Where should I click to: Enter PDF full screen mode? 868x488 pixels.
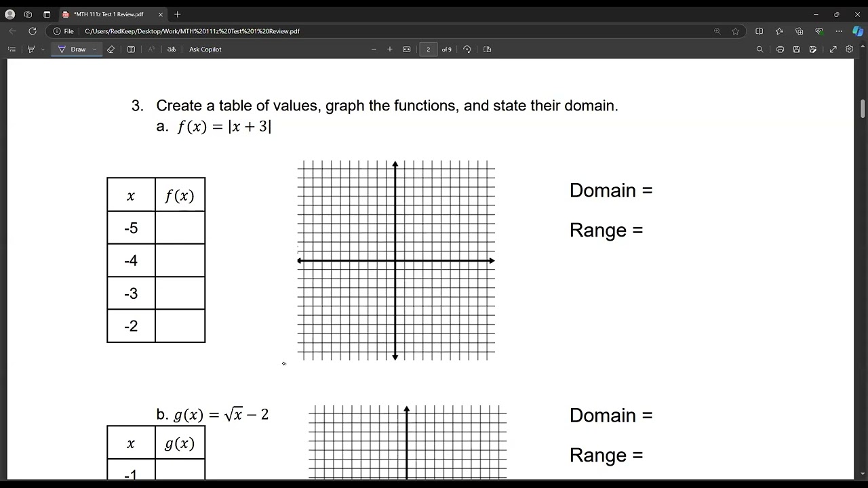pos(833,49)
